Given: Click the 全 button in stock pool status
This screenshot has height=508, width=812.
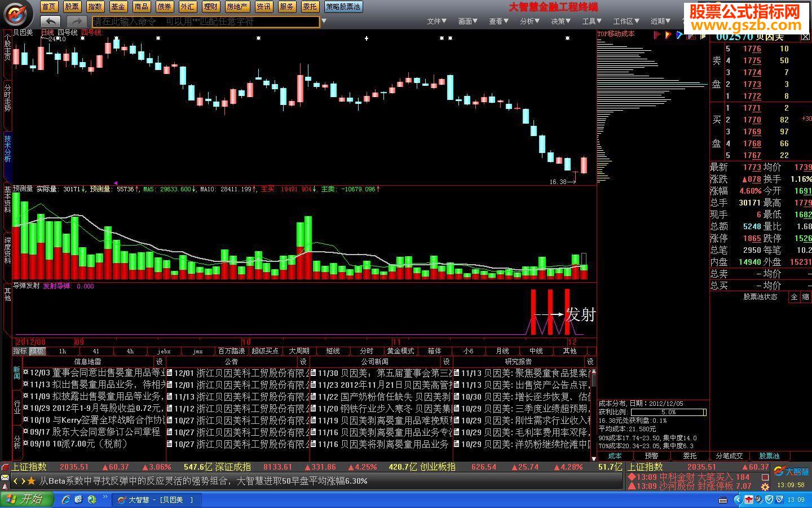Looking at the screenshot, I should pos(795,297).
